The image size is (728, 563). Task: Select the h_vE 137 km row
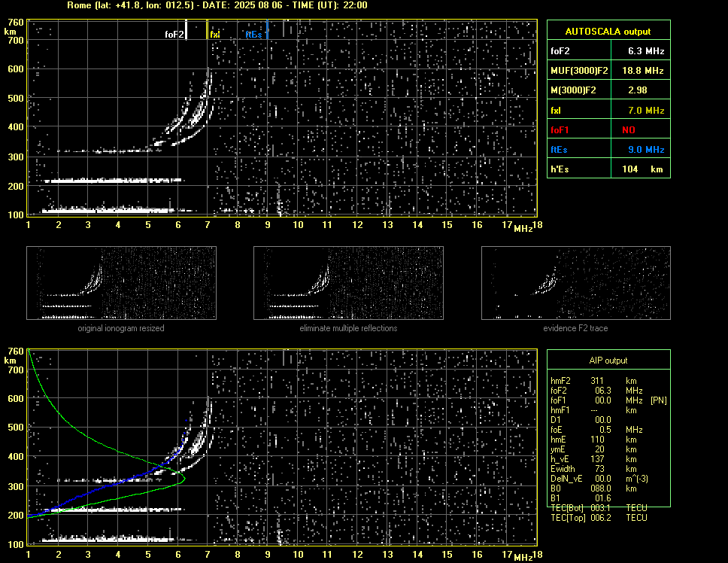pos(593,459)
